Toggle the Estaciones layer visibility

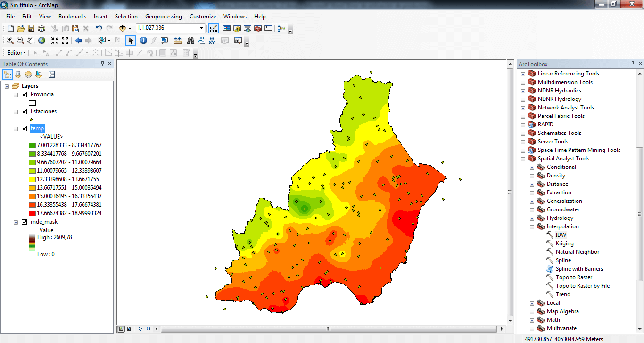point(25,111)
